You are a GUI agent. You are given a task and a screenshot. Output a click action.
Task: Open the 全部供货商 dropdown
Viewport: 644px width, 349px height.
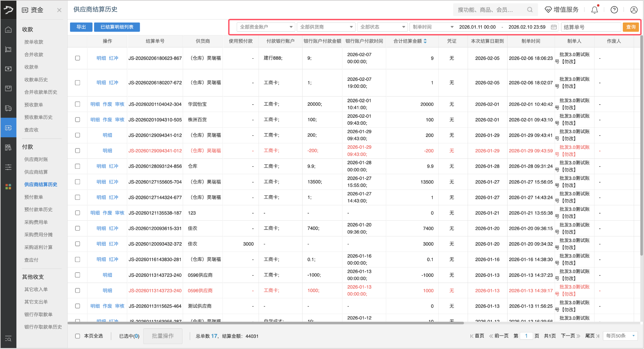tap(326, 27)
